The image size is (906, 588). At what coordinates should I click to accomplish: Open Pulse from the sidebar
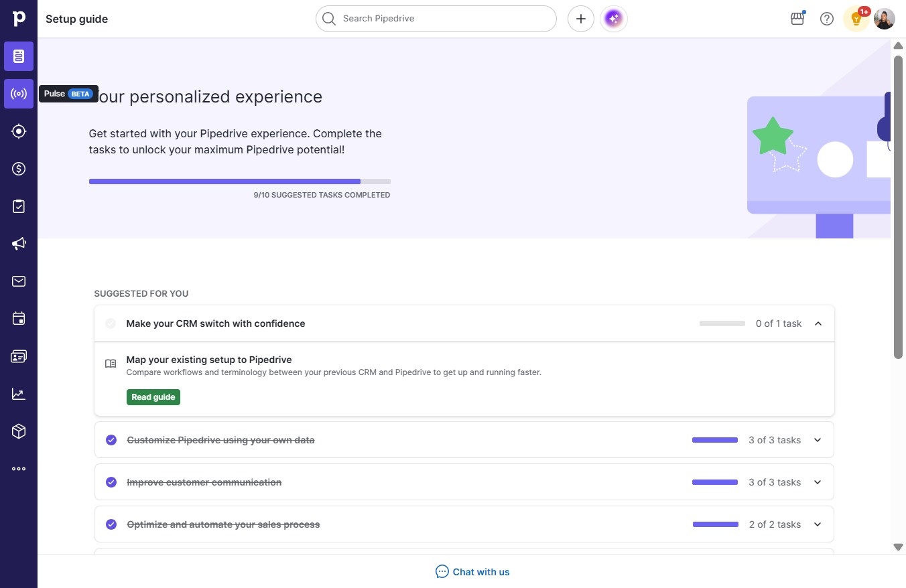[x=19, y=94]
